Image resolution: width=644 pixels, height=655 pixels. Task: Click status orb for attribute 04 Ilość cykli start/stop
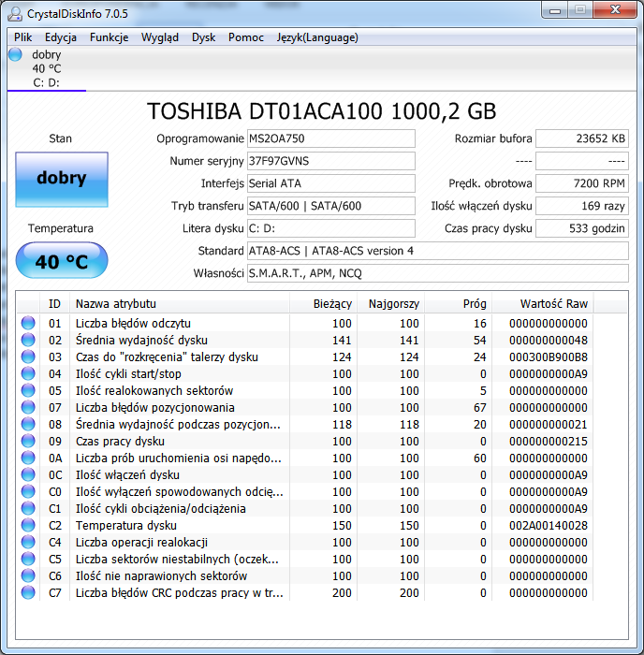[28, 373]
